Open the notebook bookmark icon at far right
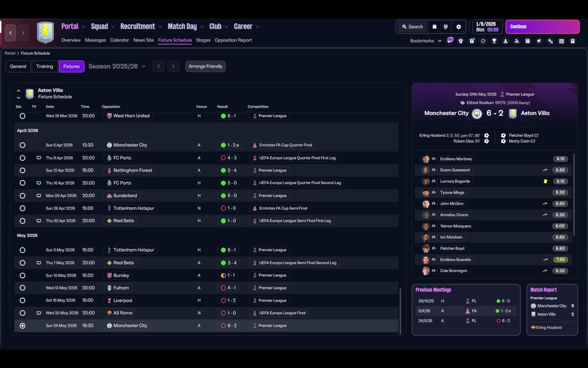This screenshot has width=588, height=368. [573, 41]
